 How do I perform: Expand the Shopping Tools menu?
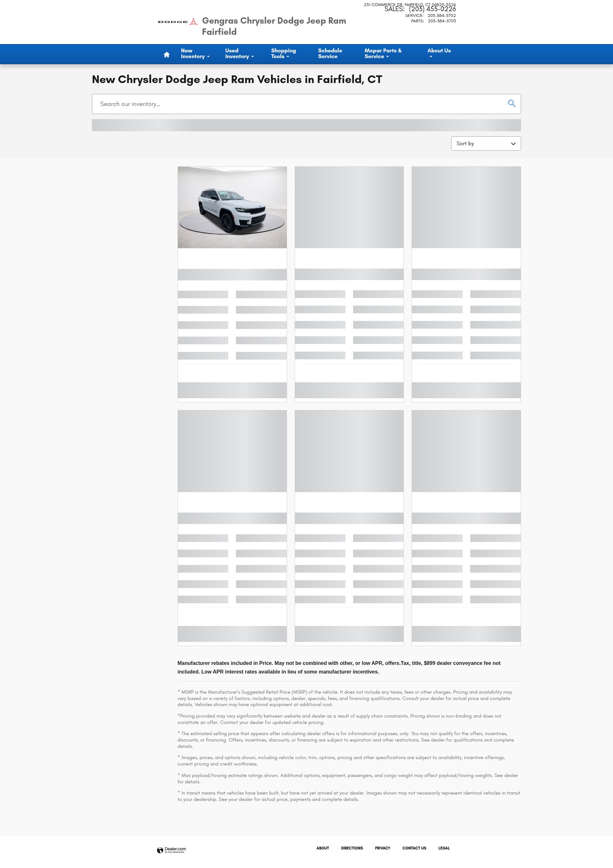(x=284, y=54)
